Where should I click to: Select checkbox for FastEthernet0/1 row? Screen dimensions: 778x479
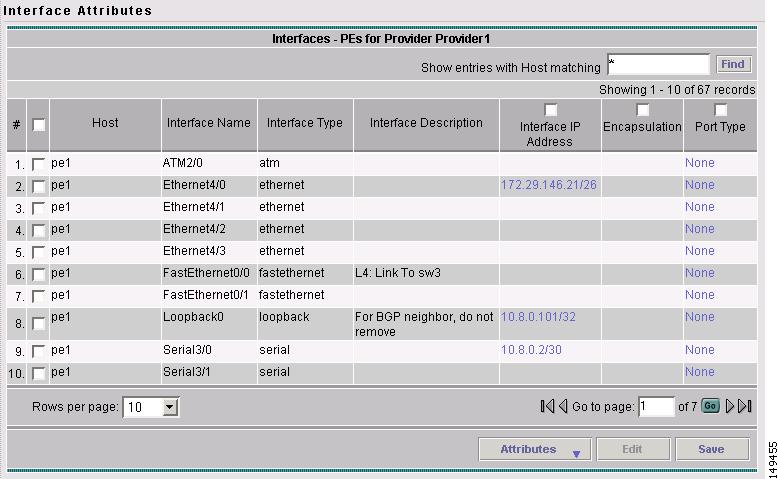38,296
